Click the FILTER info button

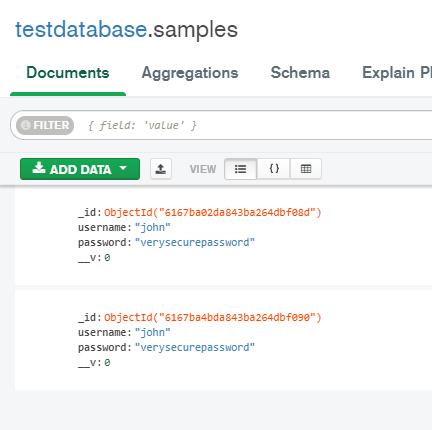45,125
